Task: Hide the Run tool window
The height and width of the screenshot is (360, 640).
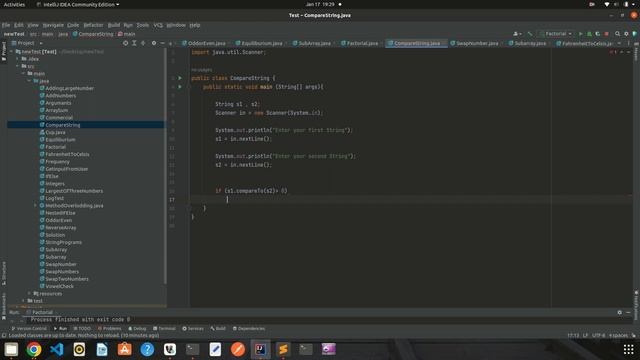Action: 628,312
